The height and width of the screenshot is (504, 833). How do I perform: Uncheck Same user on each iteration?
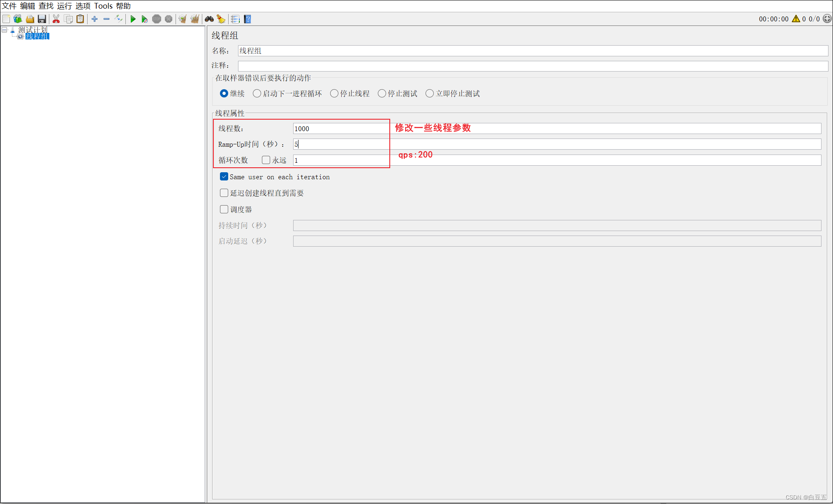coord(224,177)
